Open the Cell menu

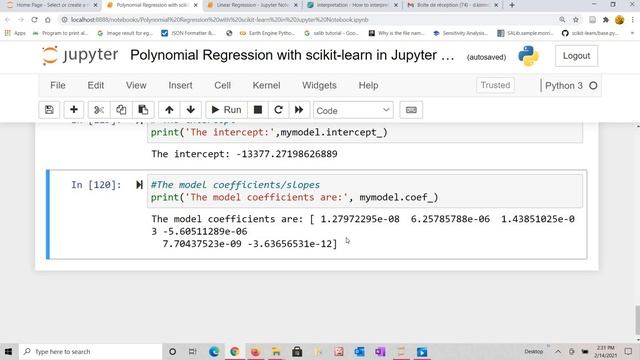pos(222,85)
